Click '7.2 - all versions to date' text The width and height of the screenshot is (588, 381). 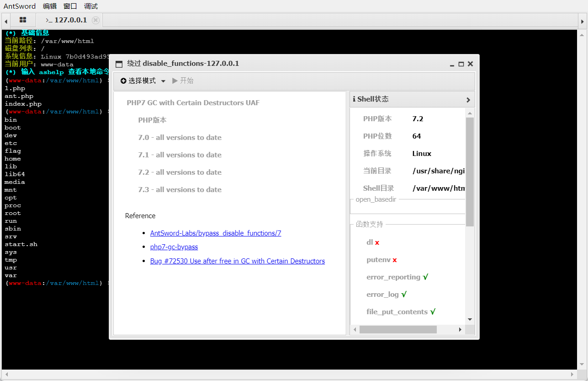[x=180, y=172]
